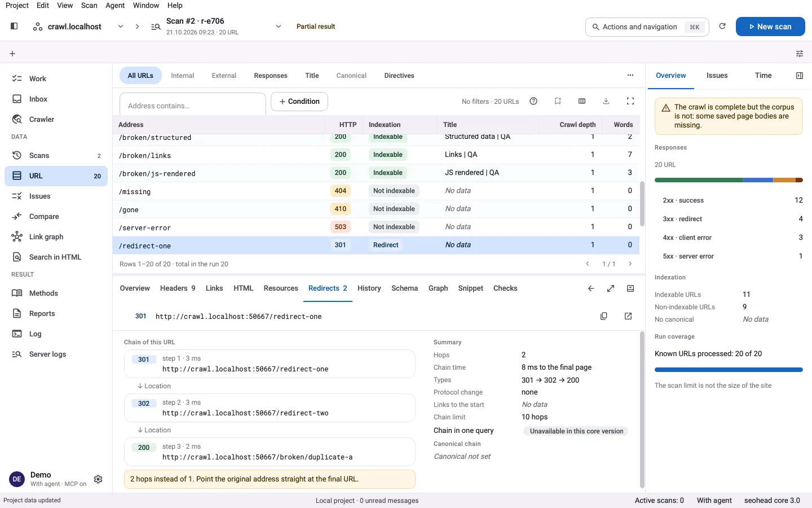Screen dimensions: 812x508
Task: Open the view settings sliders icon
Action: (800, 54)
